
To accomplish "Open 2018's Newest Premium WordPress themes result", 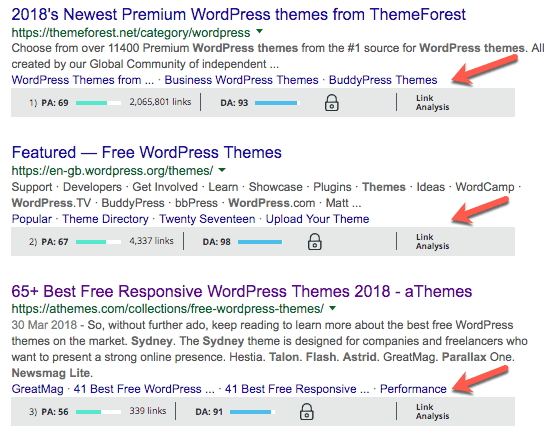I will (239, 15).
